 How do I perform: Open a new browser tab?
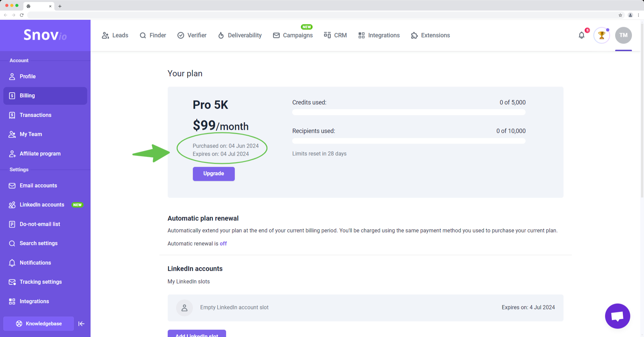tap(60, 6)
